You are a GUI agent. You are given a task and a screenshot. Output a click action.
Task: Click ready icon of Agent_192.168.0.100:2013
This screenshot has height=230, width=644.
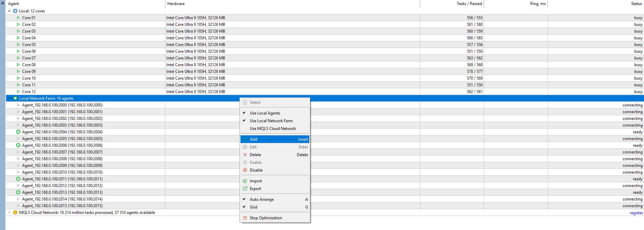click(x=18, y=192)
